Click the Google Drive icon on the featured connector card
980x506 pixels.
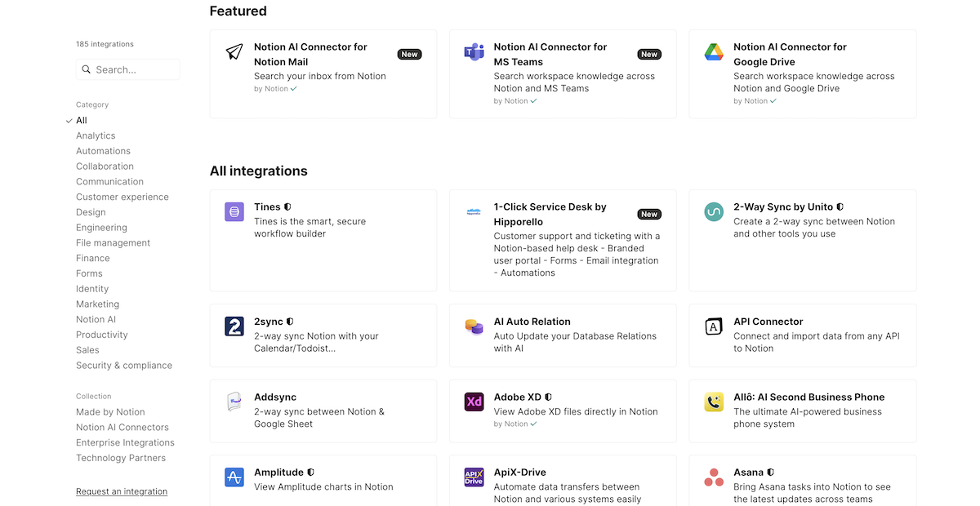click(713, 51)
